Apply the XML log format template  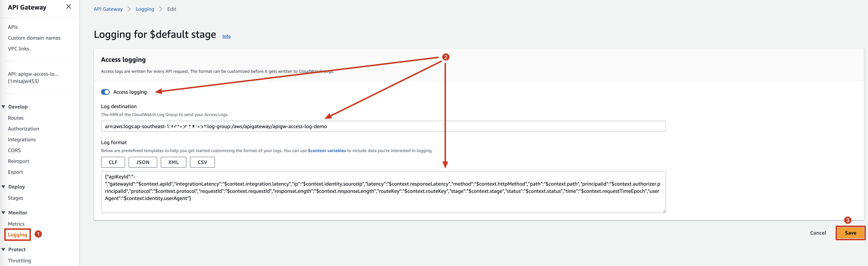[174, 162]
